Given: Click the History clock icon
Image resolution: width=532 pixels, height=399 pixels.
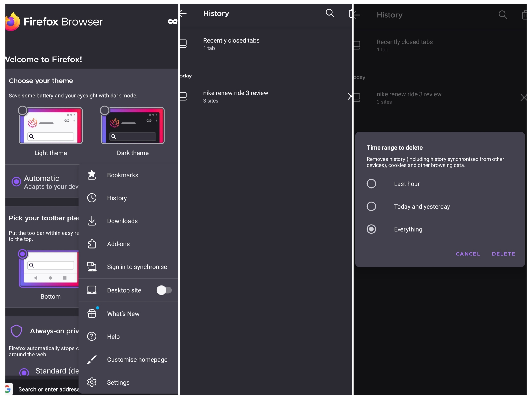Looking at the screenshot, I should [92, 198].
